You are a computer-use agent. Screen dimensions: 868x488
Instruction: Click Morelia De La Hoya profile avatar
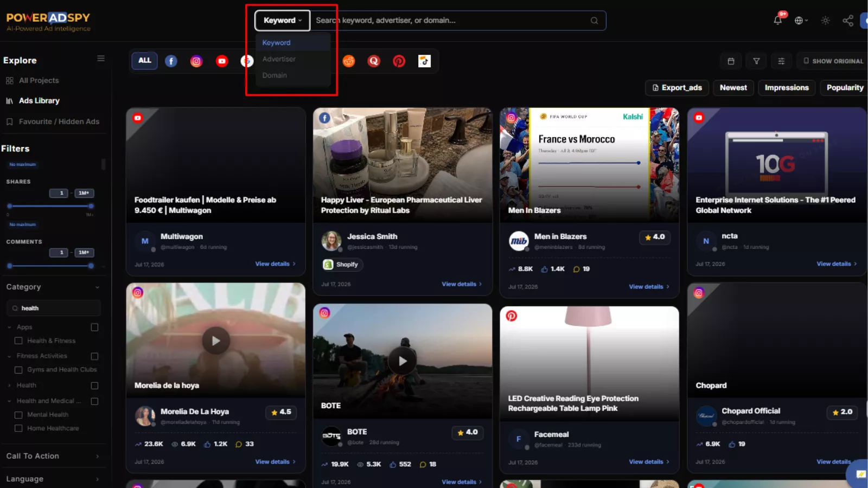click(x=145, y=416)
